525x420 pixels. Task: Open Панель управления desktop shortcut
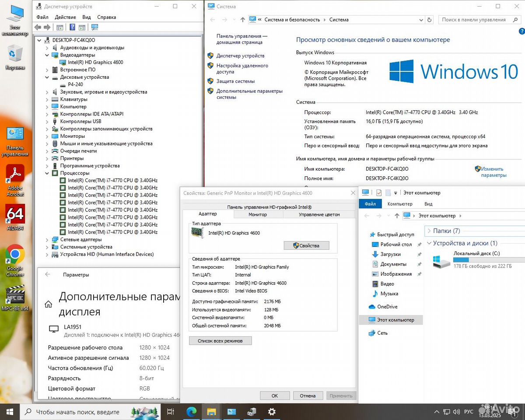coord(15,141)
